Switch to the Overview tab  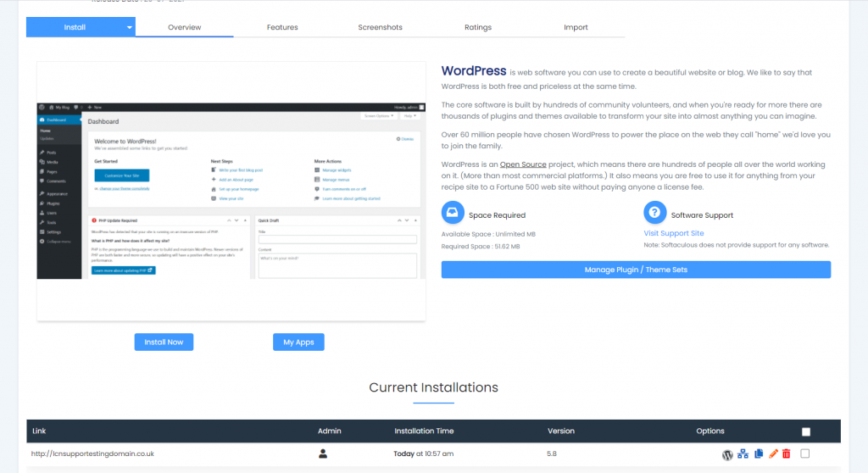coord(184,27)
